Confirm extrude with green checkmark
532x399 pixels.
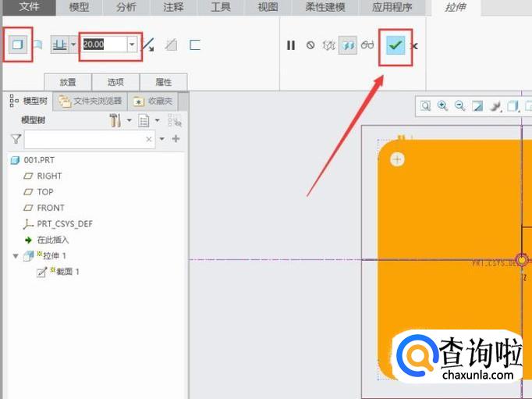click(395, 45)
